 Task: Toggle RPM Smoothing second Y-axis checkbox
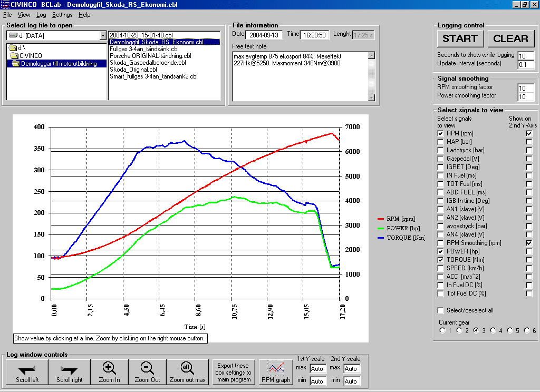pyautogui.click(x=529, y=243)
